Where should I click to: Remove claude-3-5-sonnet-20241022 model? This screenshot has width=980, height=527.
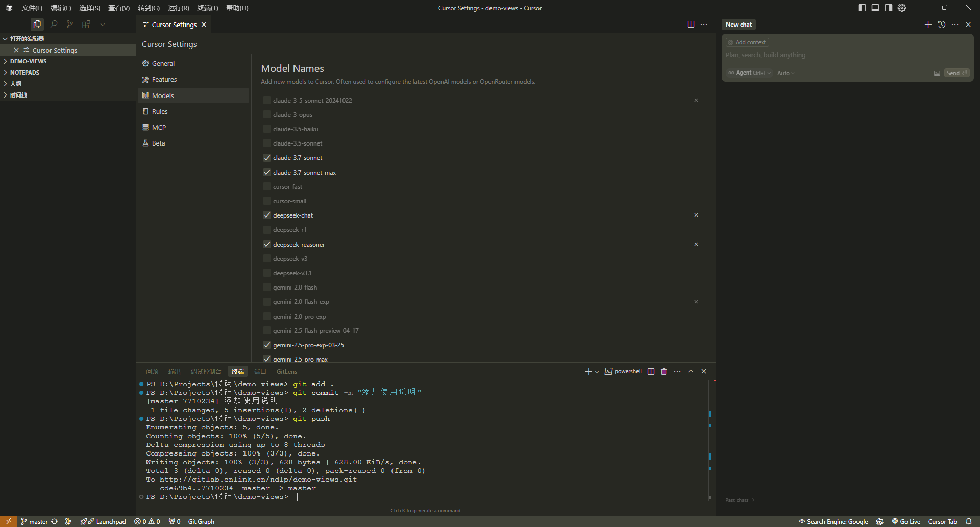point(696,100)
